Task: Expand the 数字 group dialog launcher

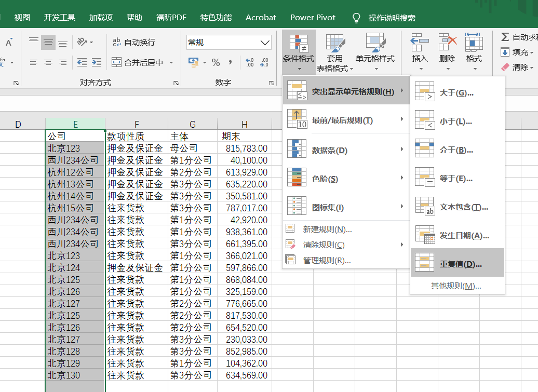Action: coord(272,83)
